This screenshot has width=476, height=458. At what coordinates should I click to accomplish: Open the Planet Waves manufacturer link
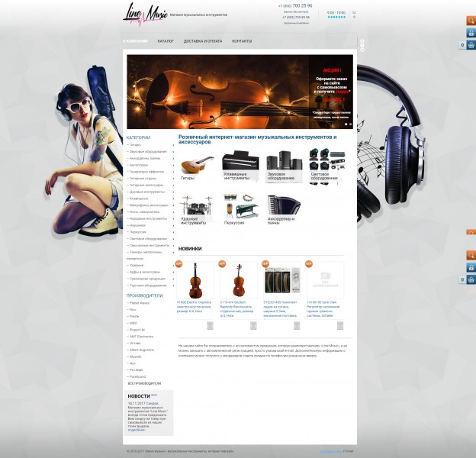140,303
